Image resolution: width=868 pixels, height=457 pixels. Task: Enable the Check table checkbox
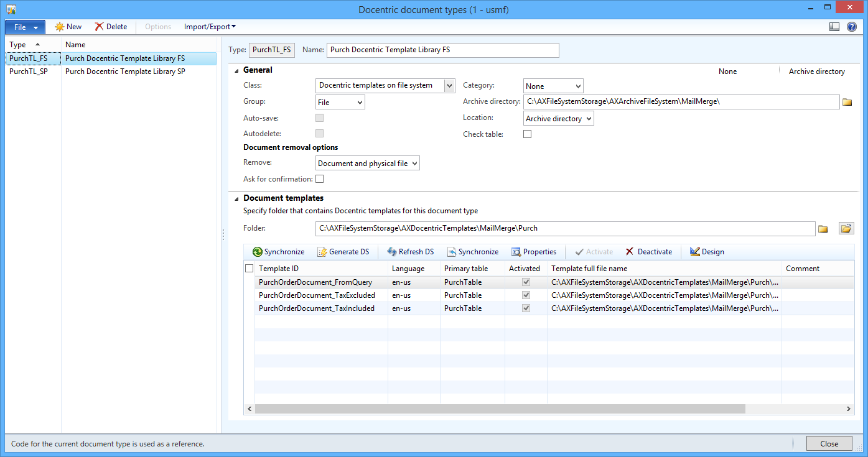coord(528,134)
